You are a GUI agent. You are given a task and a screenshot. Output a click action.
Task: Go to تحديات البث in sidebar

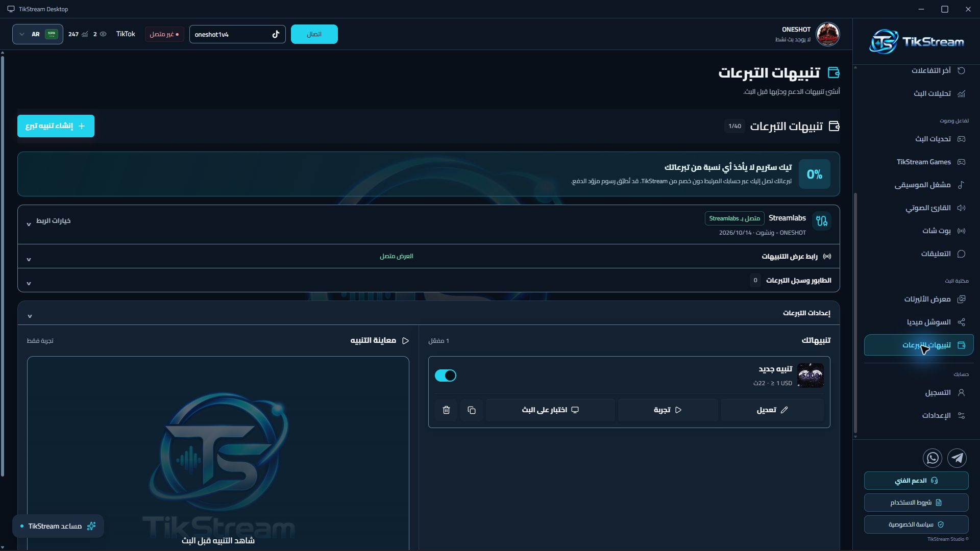(919, 139)
